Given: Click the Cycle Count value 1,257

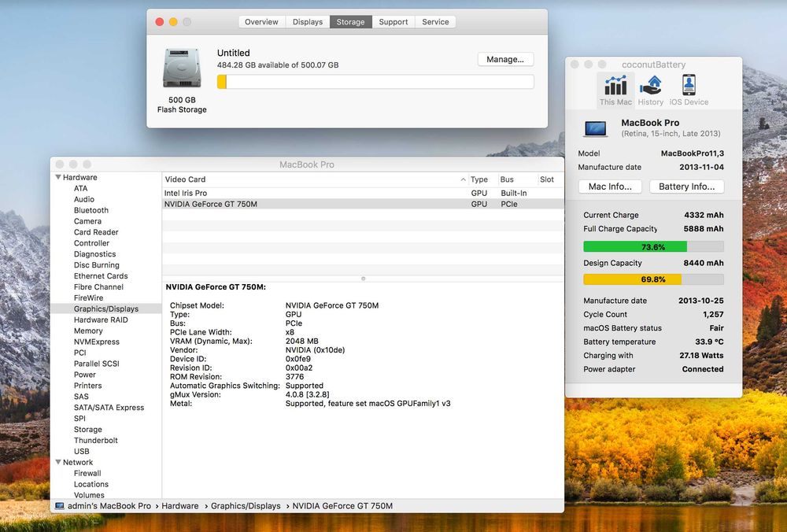Looking at the screenshot, I should 713,314.
